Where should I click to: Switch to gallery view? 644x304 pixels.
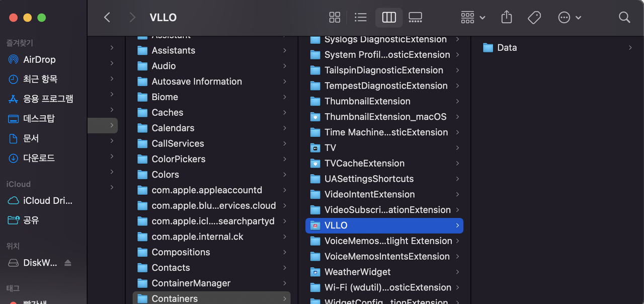tap(415, 18)
